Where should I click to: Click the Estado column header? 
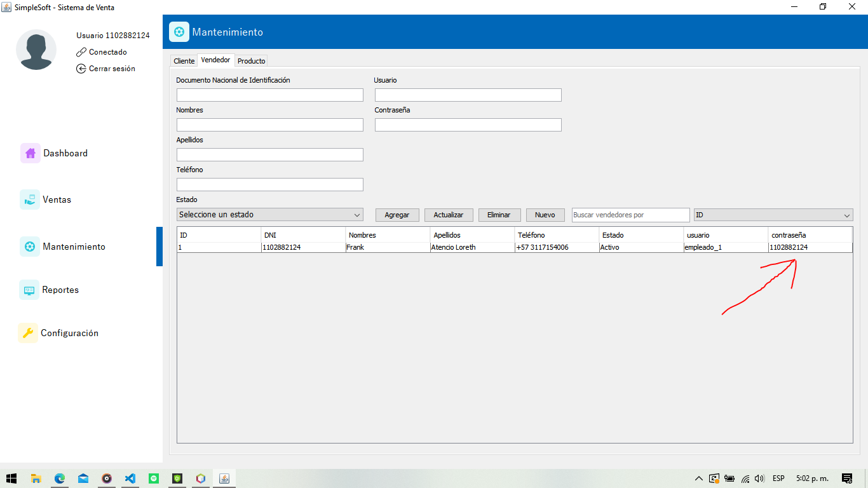click(641, 235)
